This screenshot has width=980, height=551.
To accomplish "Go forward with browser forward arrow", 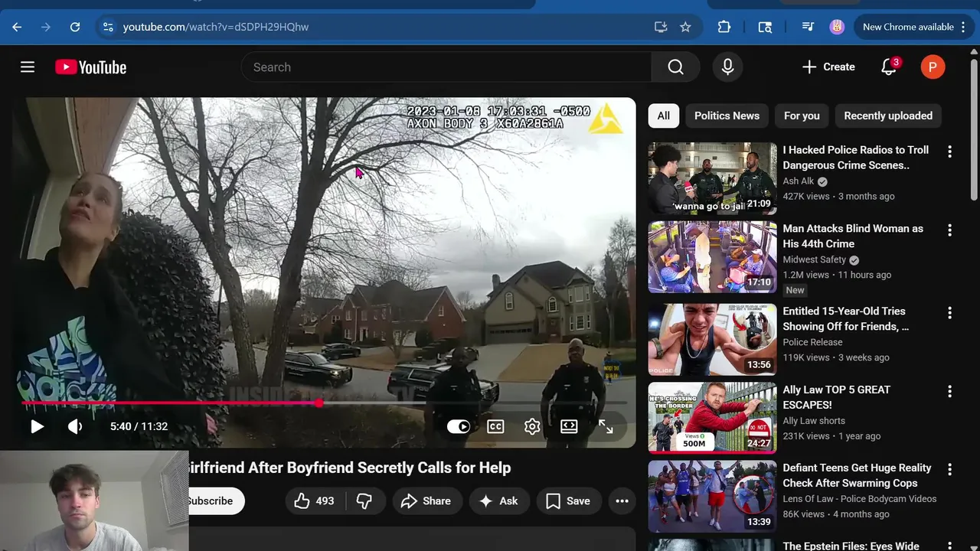I will coord(46,27).
